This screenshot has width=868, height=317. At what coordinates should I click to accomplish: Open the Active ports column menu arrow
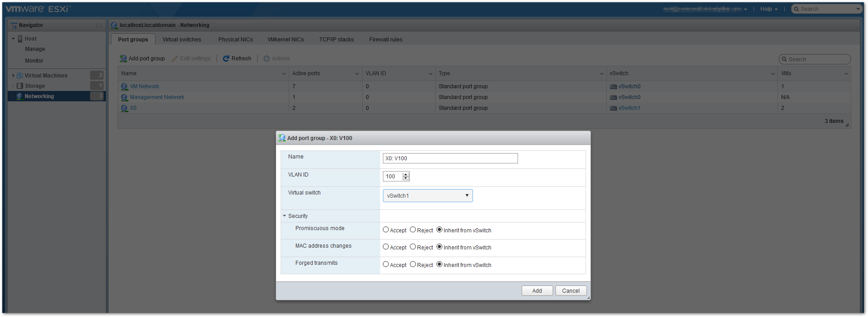357,74
